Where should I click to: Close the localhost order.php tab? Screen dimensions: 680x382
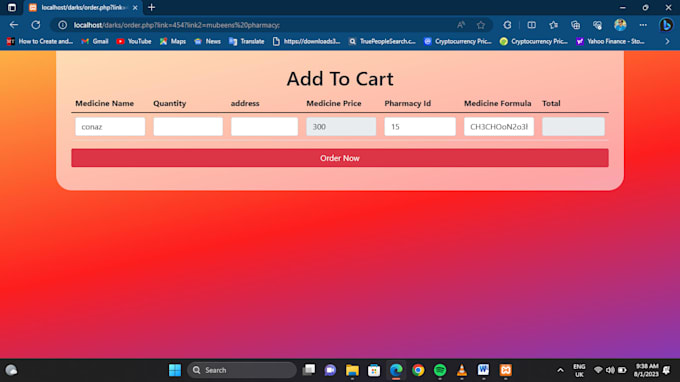135,7
